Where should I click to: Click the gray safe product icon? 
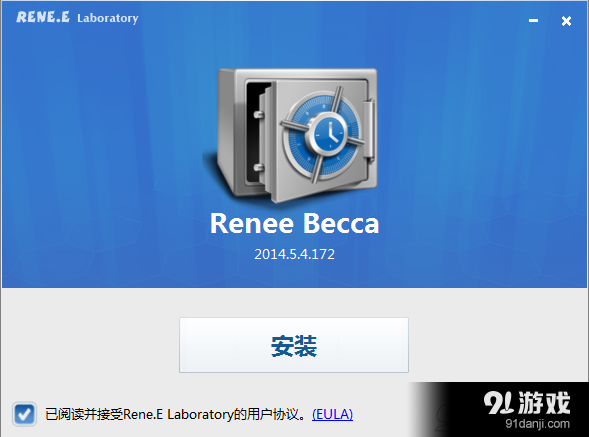(x=291, y=135)
